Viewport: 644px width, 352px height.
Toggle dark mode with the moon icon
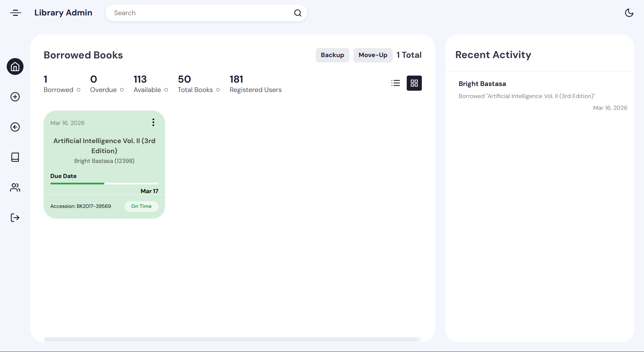coord(629,13)
